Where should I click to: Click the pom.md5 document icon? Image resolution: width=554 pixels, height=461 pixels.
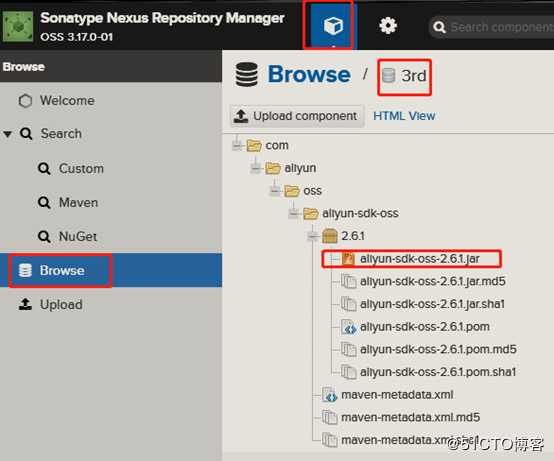[x=348, y=349]
